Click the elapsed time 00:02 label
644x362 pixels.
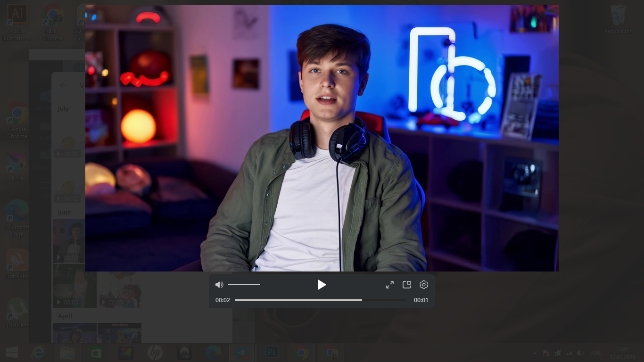coord(223,300)
